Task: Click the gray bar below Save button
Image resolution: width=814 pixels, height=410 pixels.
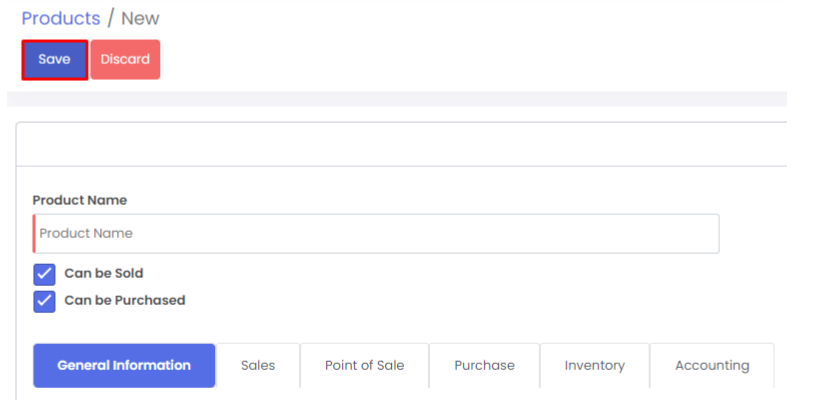Action: (x=400, y=99)
